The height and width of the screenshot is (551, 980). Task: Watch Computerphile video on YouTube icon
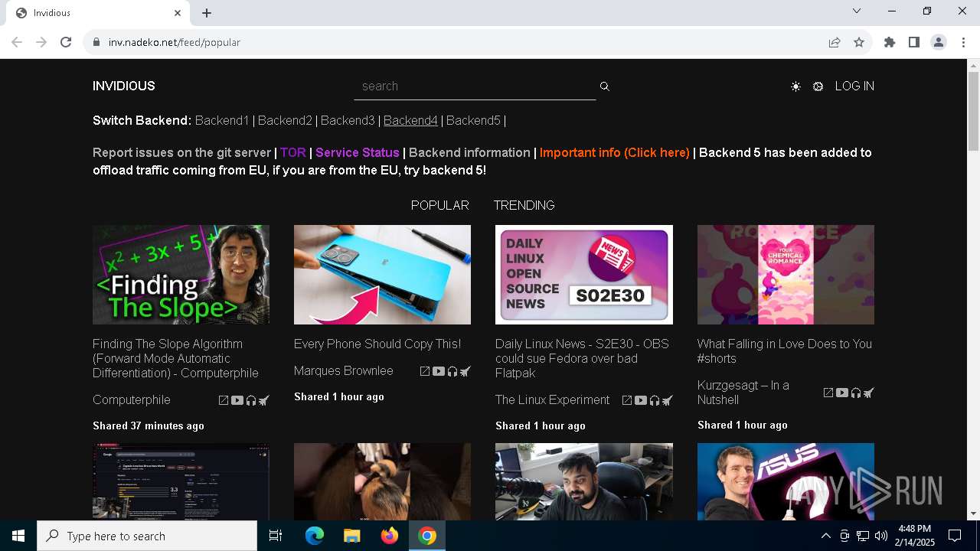pyautogui.click(x=237, y=400)
